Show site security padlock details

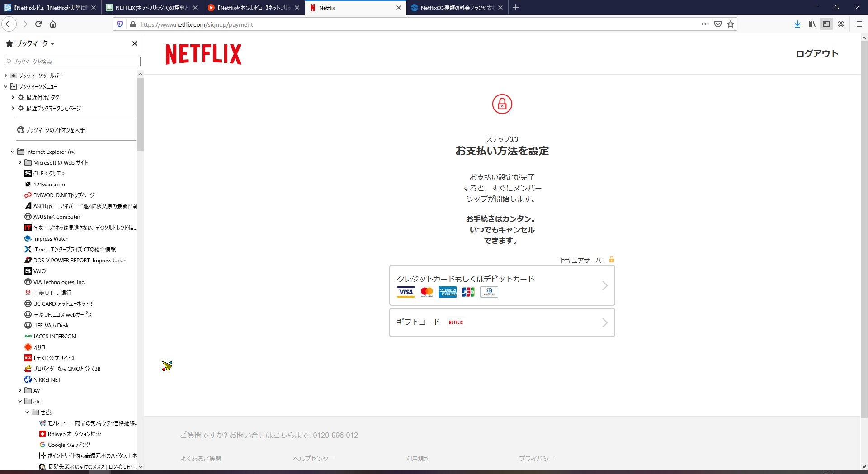132,24
